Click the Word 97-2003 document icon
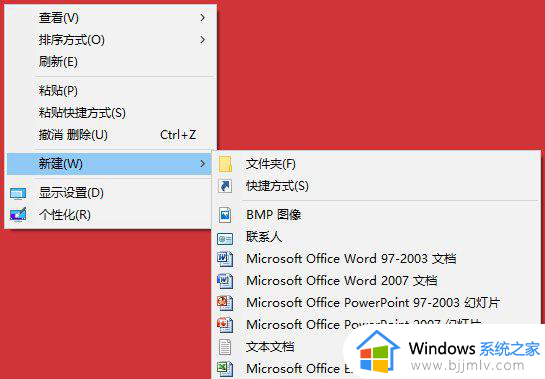 coord(225,259)
